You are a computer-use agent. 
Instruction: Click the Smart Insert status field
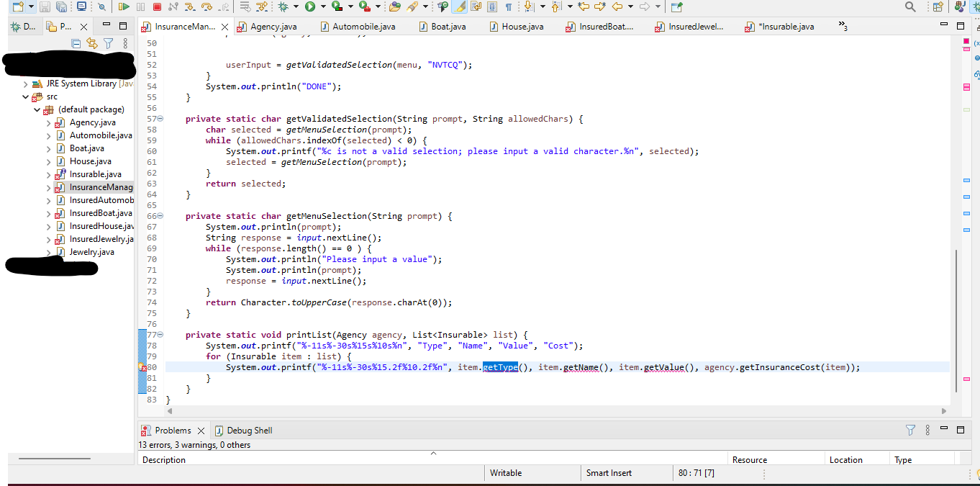pyautogui.click(x=608, y=473)
